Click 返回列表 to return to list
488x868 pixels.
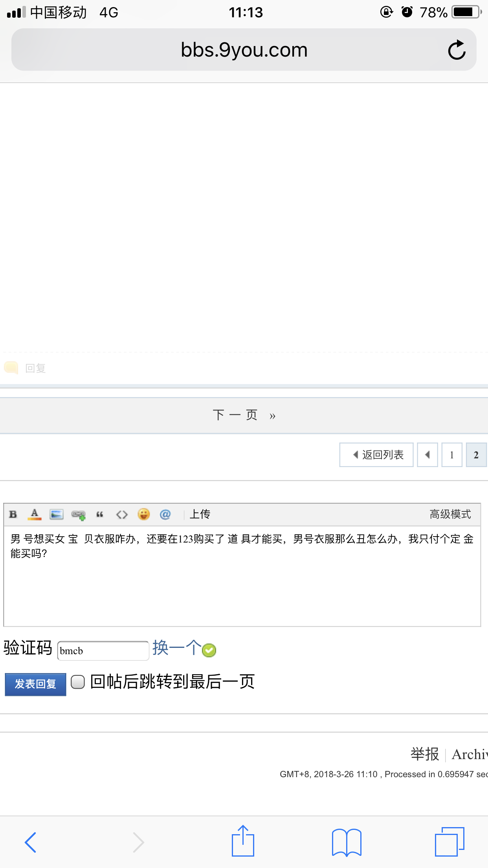coord(376,455)
